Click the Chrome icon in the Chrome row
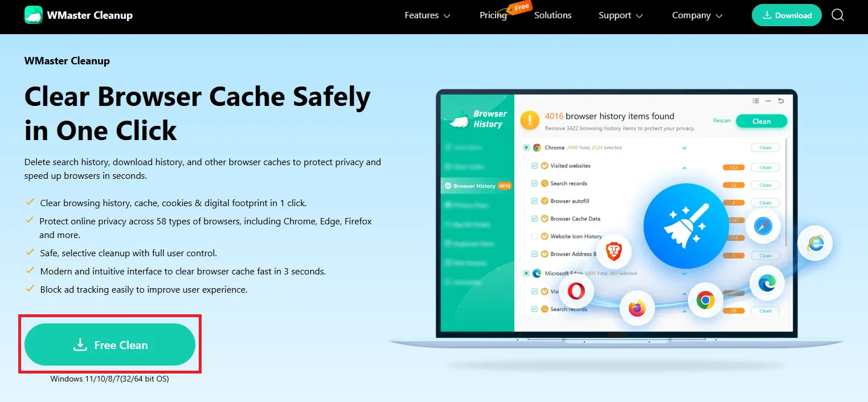Image resolution: width=868 pixels, height=402 pixels. pos(537,147)
